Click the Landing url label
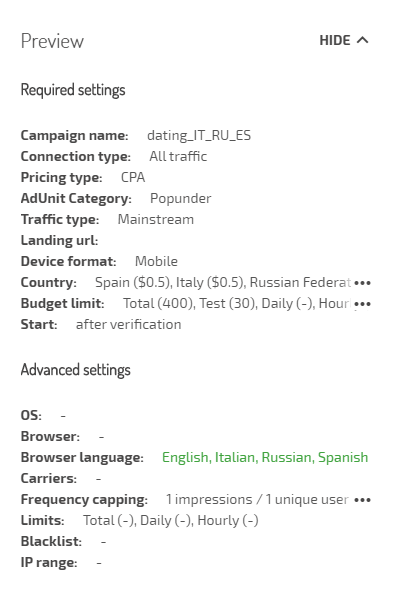This screenshot has height=600, width=398. point(59,240)
